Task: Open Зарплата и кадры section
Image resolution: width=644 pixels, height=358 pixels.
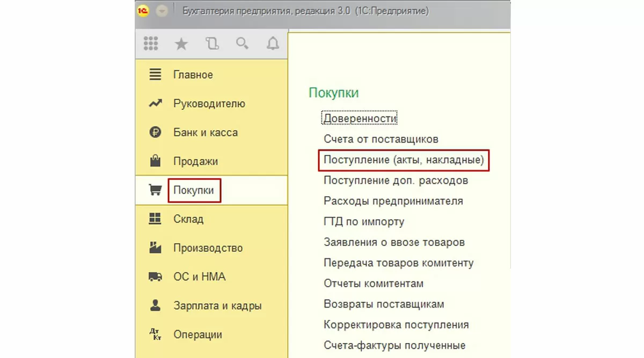Action: (x=211, y=306)
